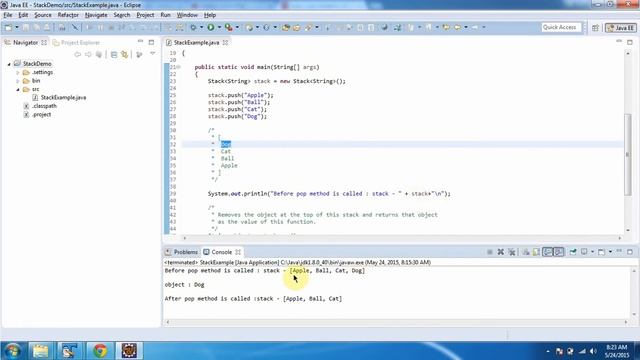Open the Navigate menu

click(x=96, y=15)
